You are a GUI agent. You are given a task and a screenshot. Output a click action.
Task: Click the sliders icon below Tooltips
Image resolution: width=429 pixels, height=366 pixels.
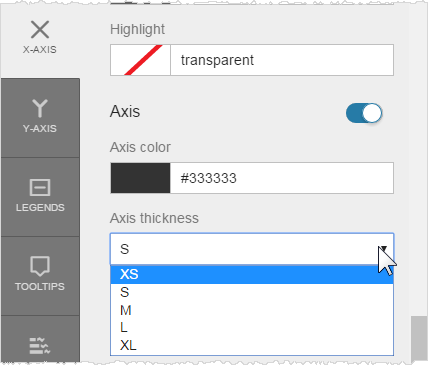(40, 346)
